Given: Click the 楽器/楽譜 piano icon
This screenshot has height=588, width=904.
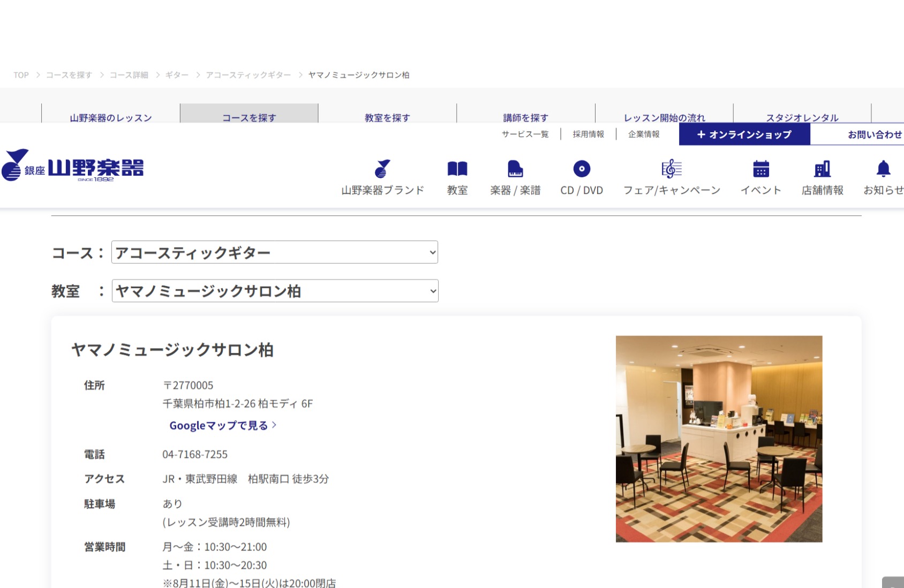Looking at the screenshot, I should pyautogui.click(x=515, y=169).
